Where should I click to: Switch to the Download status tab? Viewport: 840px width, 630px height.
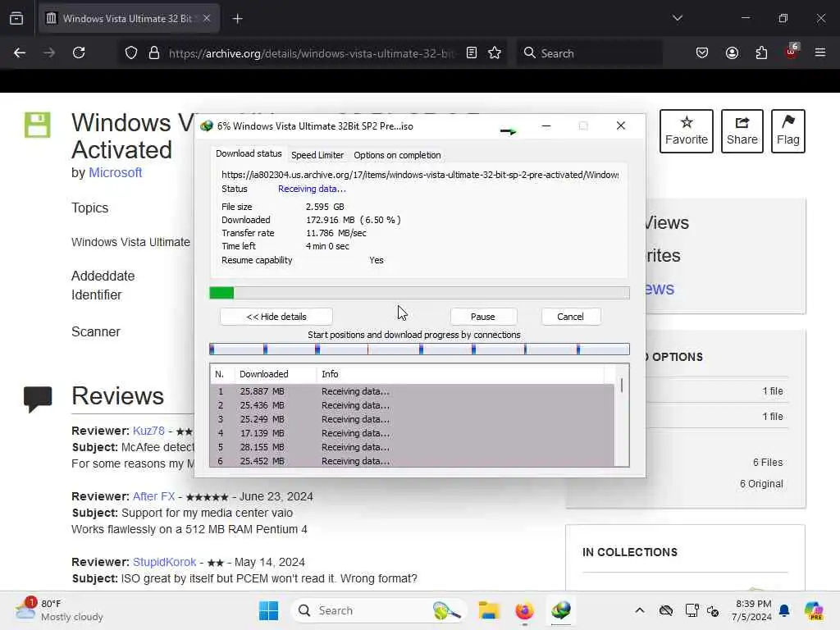[x=249, y=153]
